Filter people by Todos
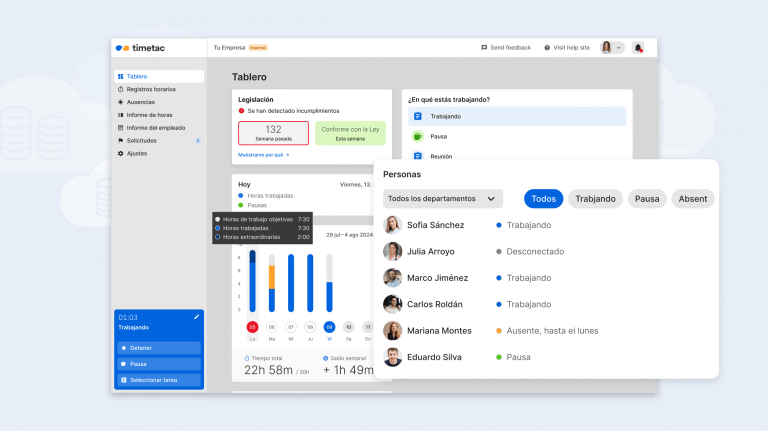This screenshot has width=768, height=431. click(543, 199)
